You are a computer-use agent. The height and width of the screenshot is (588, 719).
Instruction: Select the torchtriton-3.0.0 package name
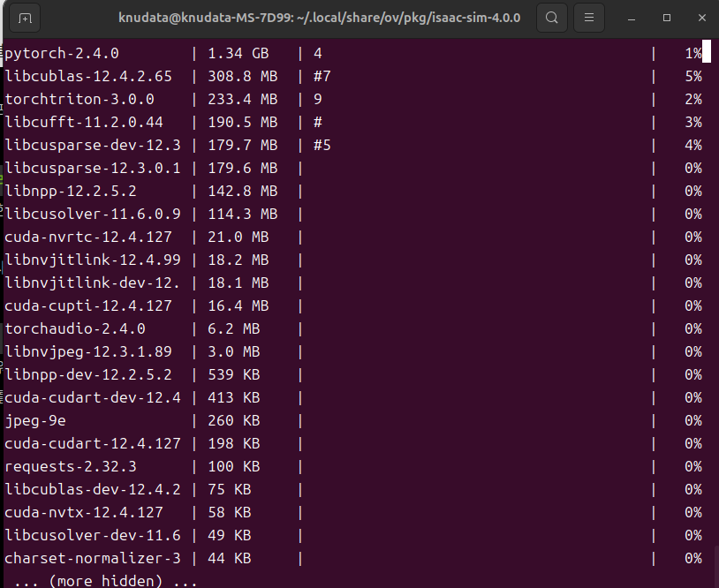(79, 100)
